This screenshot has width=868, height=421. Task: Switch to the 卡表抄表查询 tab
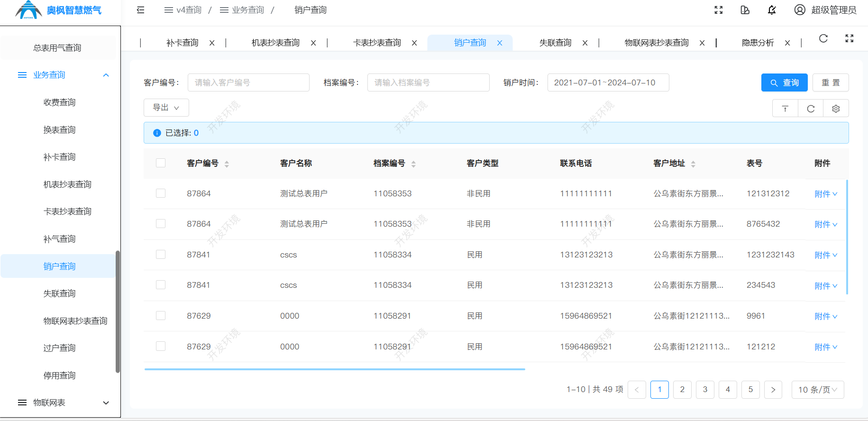(x=377, y=43)
